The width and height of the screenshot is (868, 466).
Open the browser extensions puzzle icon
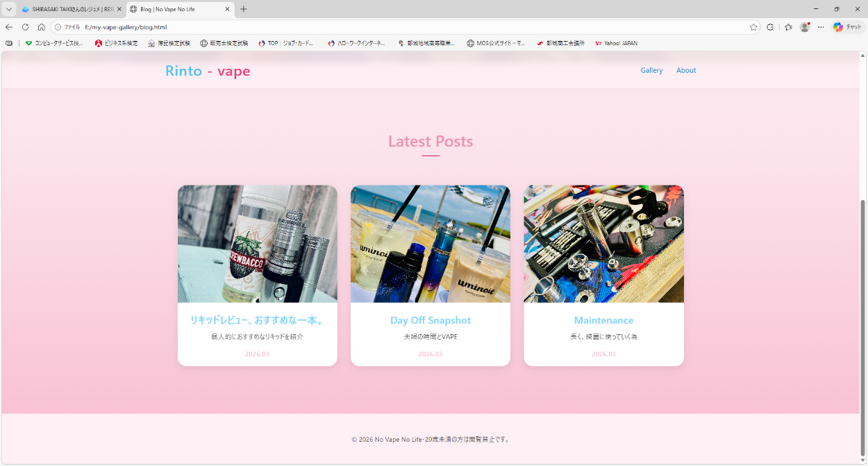(x=770, y=27)
